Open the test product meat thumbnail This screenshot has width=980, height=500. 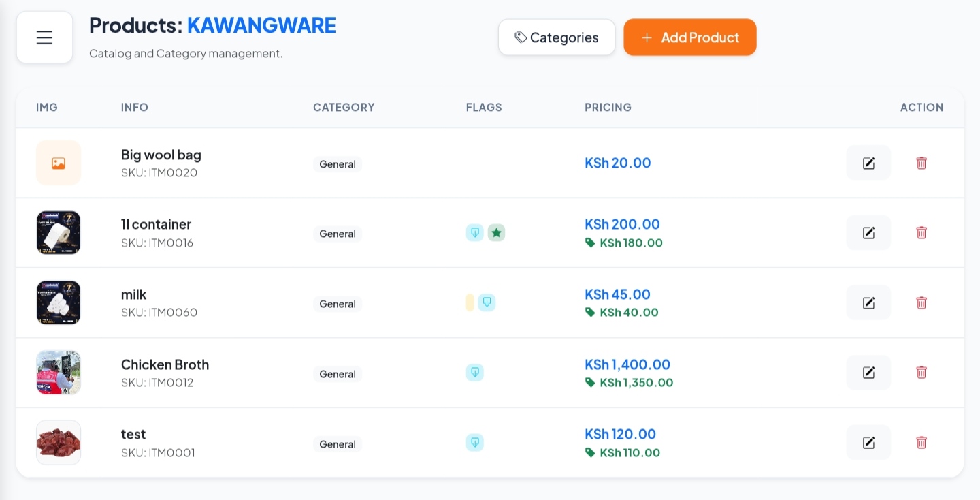[x=59, y=442]
